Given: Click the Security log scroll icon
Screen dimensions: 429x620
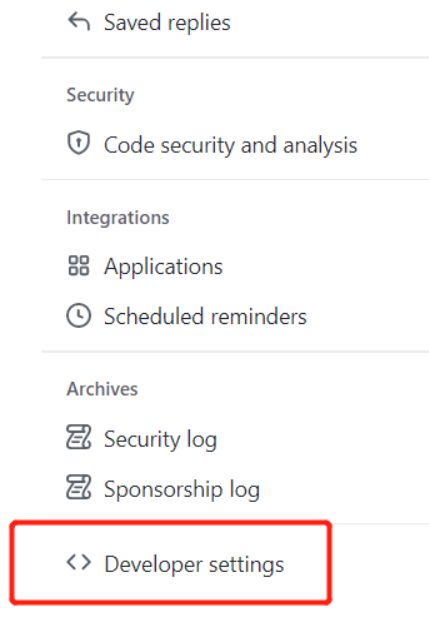Looking at the screenshot, I should 79,437.
